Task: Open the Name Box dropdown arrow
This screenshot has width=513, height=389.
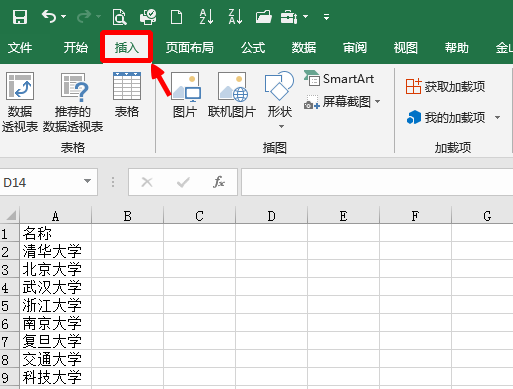Action: 87,181
